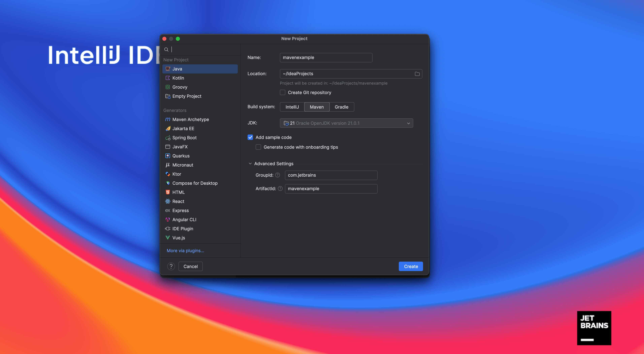Choose the Groovy project type
Image resolution: width=644 pixels, height=354 pixels.
[180, 87]
